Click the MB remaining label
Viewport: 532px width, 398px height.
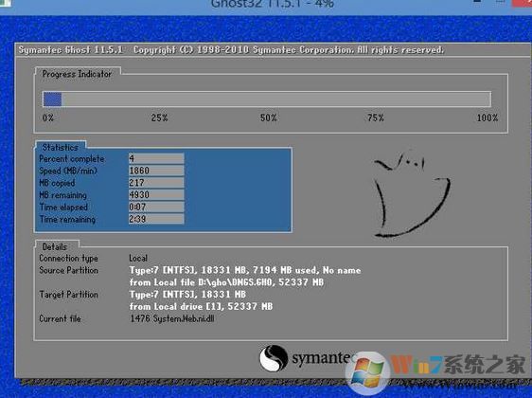(x=63, y=195)
